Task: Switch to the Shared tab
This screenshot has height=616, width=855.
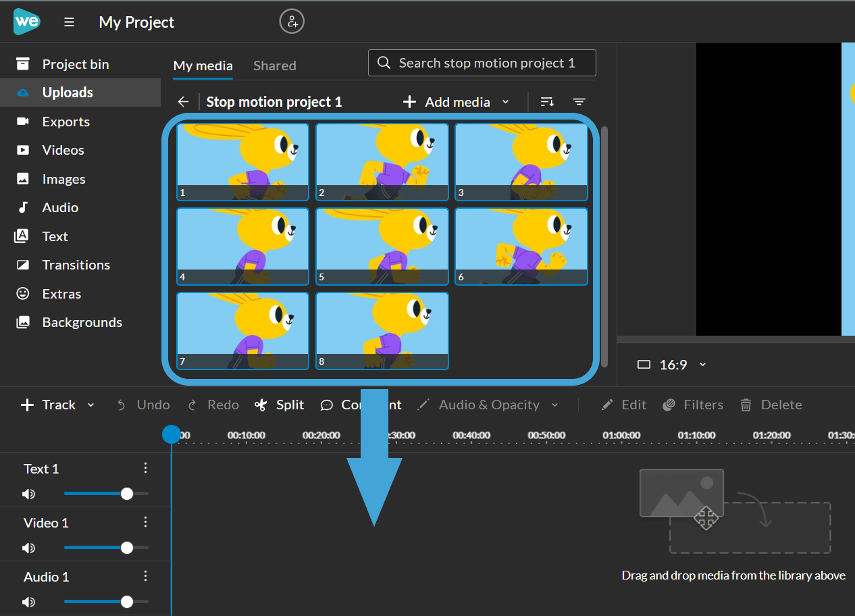Action: 274,66
